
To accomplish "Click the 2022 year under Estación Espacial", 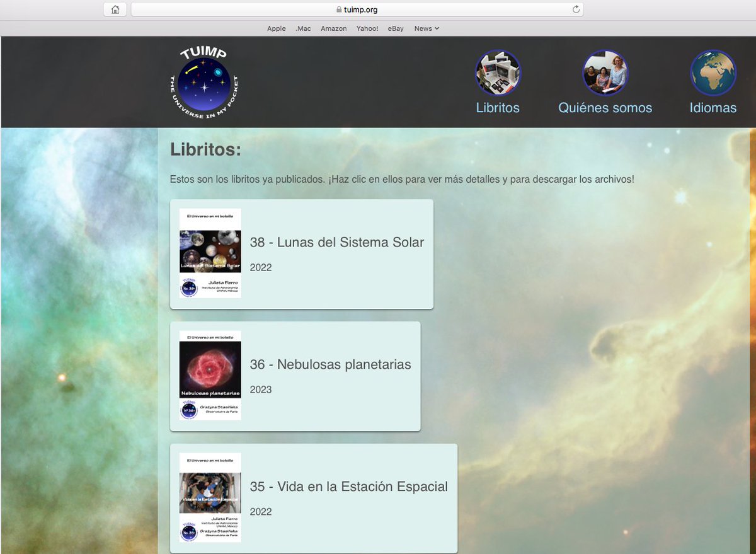I will click(261, 512).
